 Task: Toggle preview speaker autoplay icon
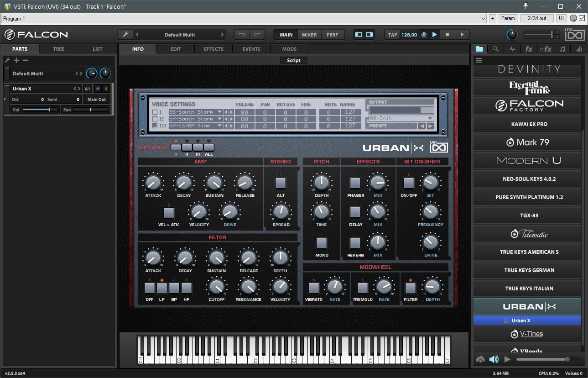[494, 360]
